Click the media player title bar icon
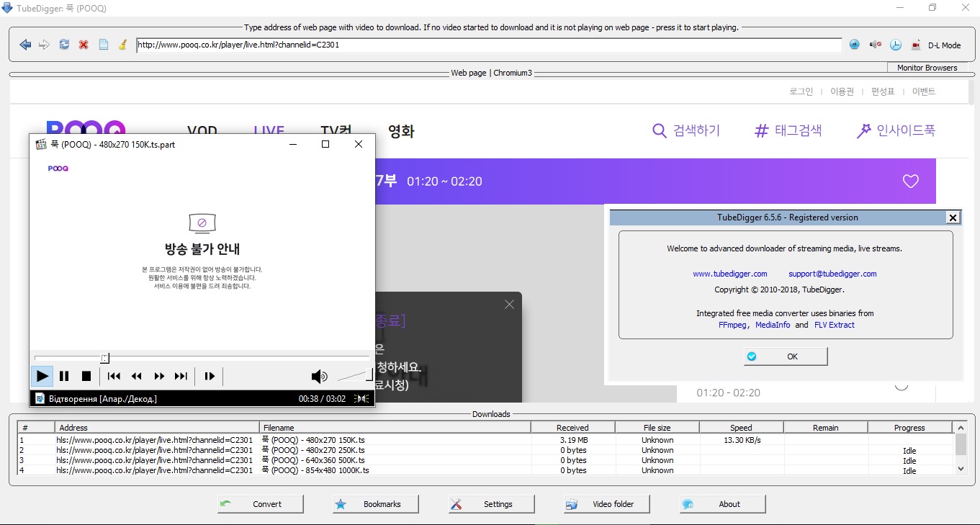Screen dimensions: 980x525 click(42, 144)
